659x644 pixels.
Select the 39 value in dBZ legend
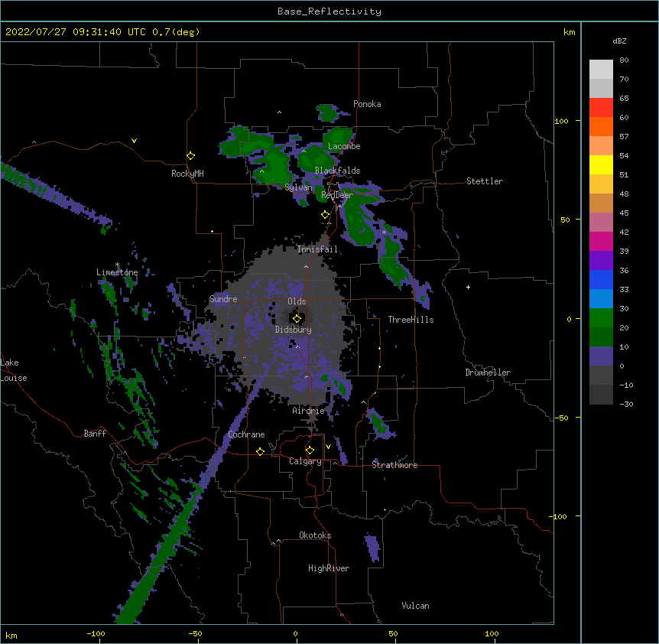click(624, 251)
